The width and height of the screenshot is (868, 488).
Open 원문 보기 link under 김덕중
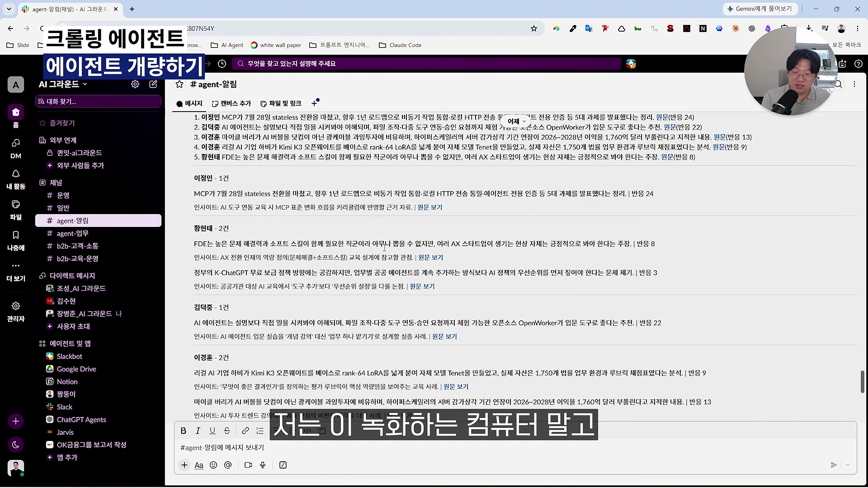(445, 336)
